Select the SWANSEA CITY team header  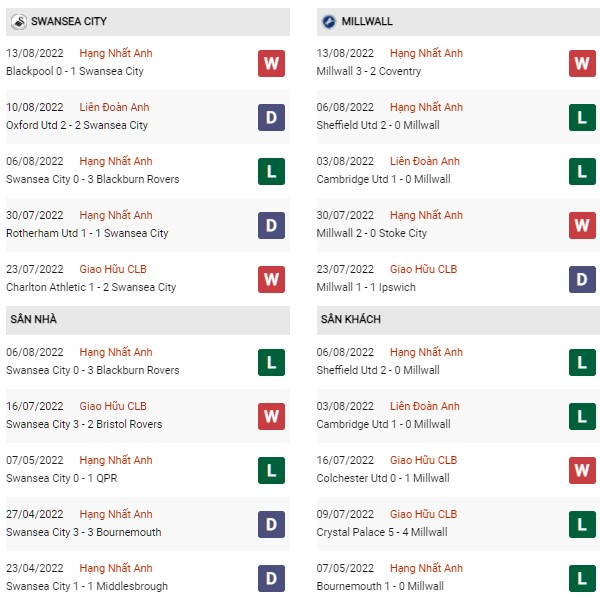tap(148, 22)
